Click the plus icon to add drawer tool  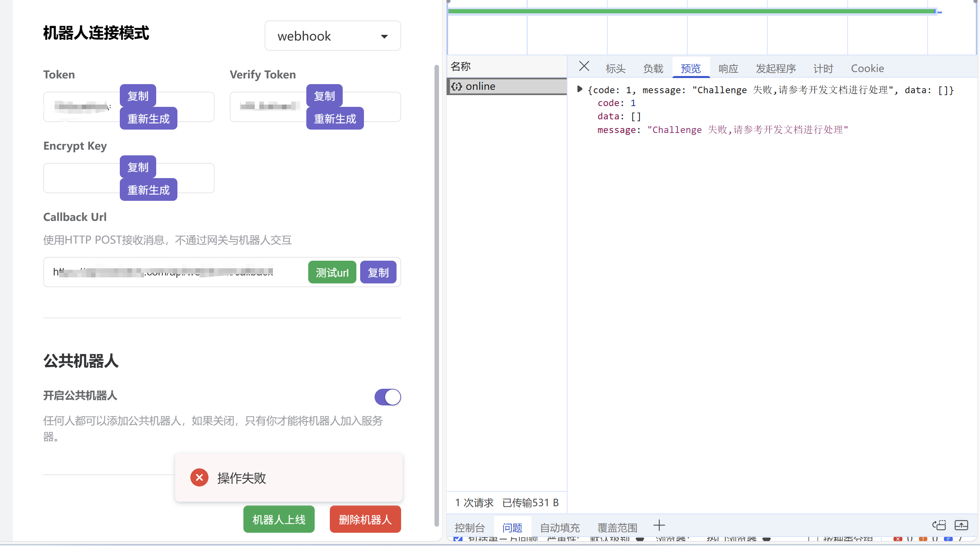click(659, 526)
